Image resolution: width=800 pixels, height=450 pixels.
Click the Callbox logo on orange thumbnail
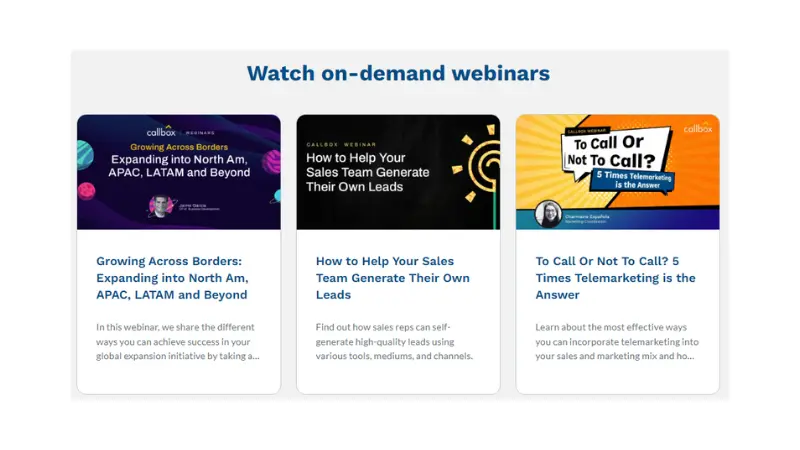tap(697, 128)
